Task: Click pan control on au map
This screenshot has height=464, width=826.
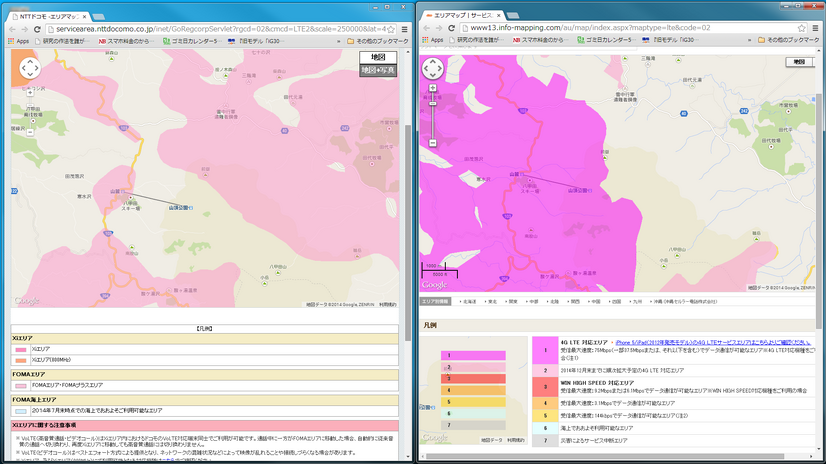Action: [x=432, y=68]
